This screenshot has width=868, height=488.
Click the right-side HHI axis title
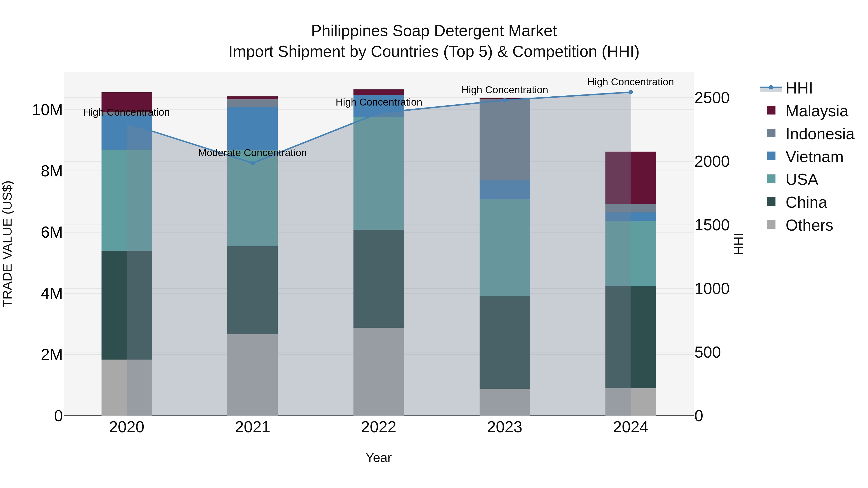point(738,244)
